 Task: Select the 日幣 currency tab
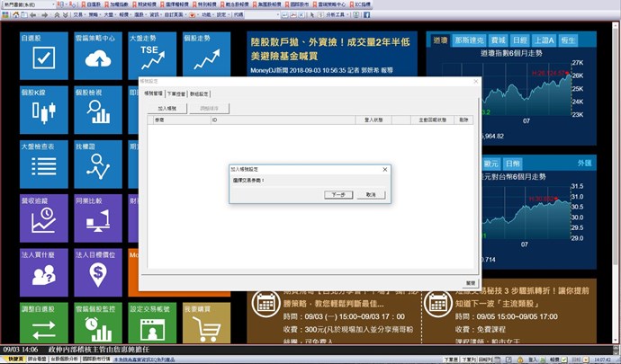tap(513, 163)
